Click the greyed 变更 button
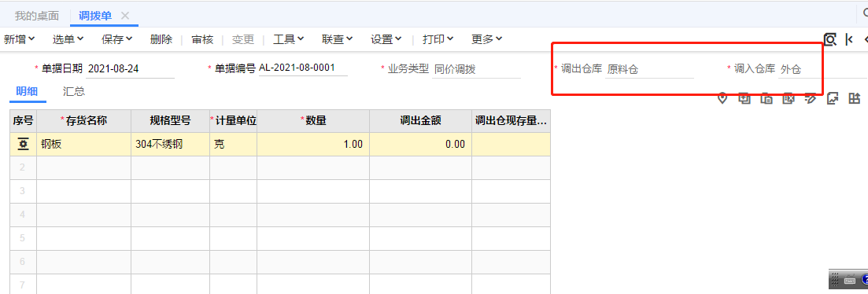Screen dimensions: 868x294 pos(243,39)
